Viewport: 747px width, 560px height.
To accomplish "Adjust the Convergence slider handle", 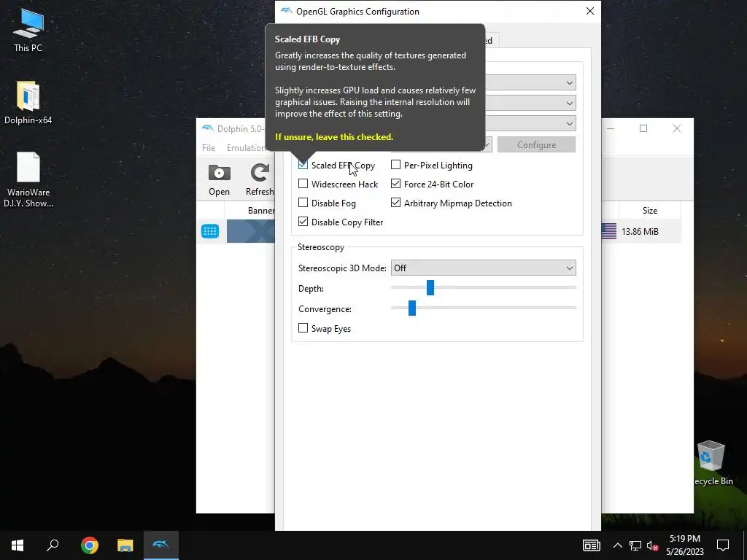I will pyautogui.click(x=412, y=308).
